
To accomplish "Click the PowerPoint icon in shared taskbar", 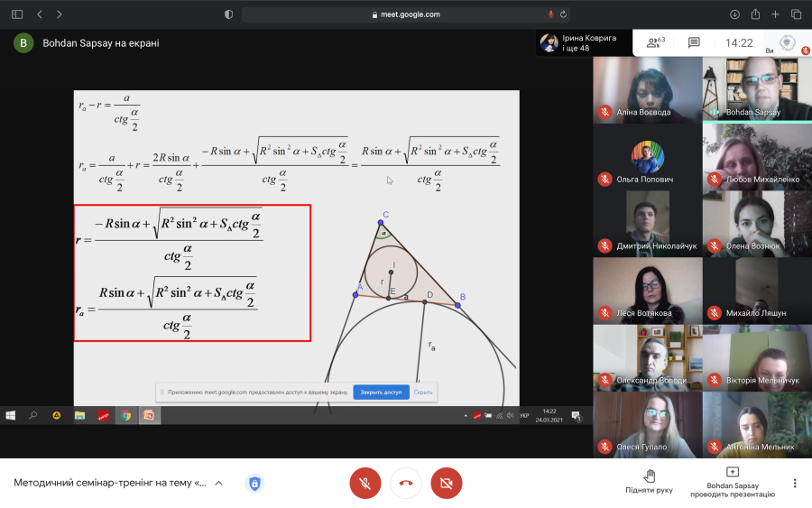I will click(149, 415).
